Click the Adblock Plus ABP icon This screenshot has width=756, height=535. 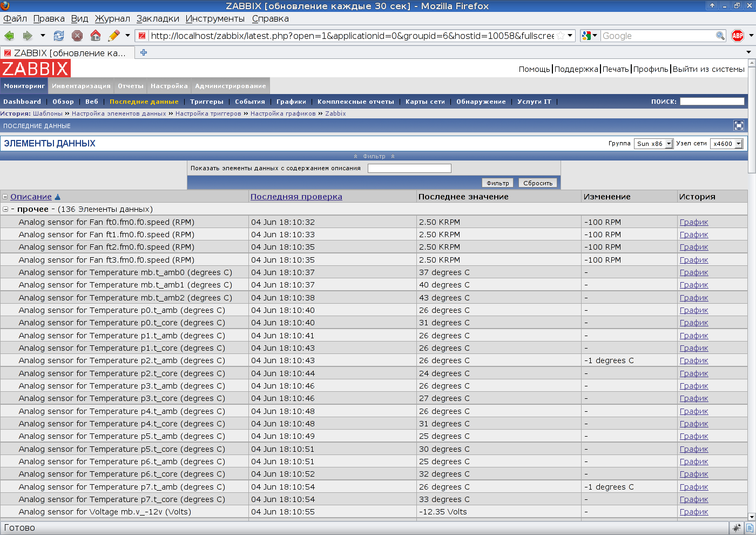738,36
